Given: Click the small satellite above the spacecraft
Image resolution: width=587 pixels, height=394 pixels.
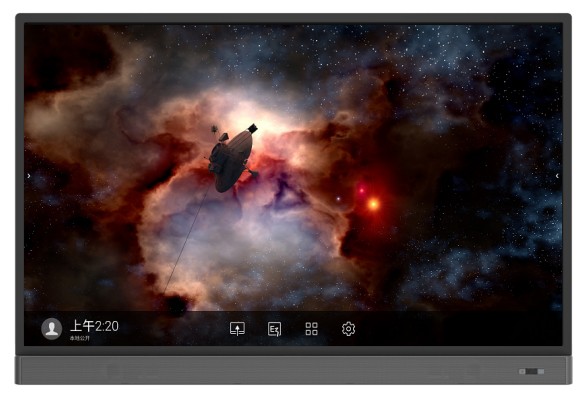Looking at the screenshot, I should [x=214, y=130].
